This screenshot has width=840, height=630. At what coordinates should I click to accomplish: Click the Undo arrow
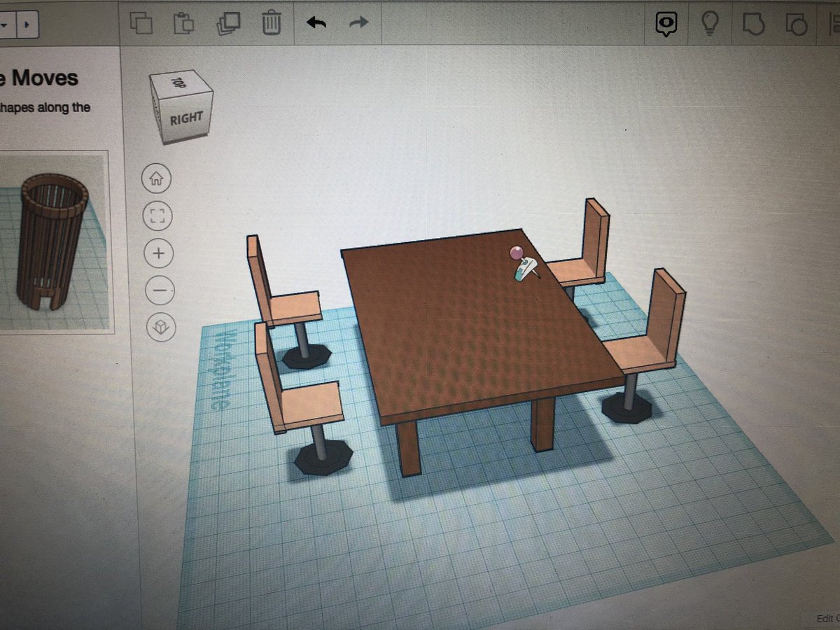[317, 22]
